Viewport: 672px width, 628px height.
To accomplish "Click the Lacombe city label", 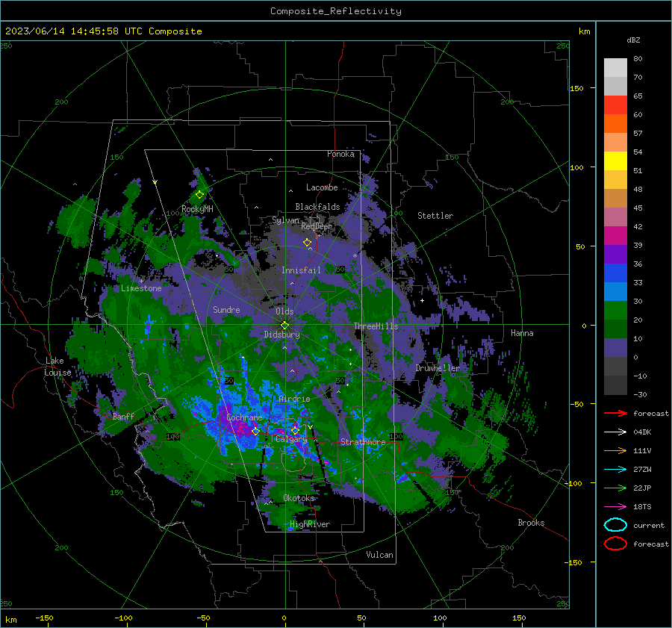I will [322, 187].
